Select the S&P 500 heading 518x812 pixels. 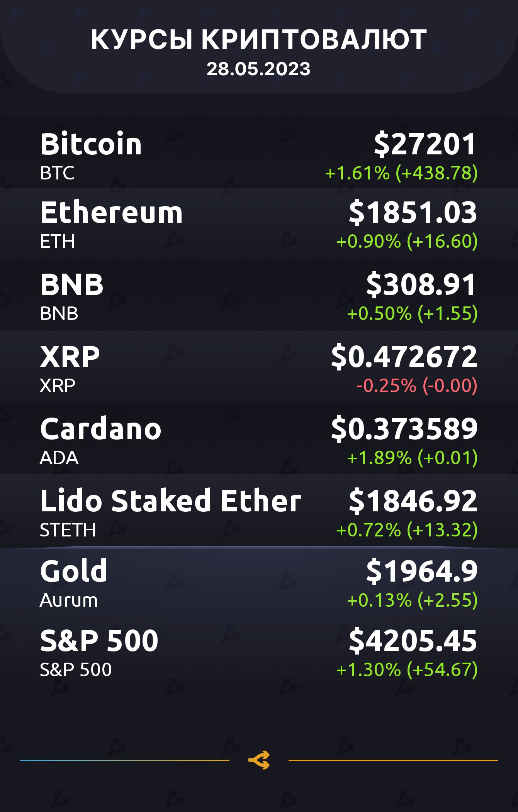point(99,641)
